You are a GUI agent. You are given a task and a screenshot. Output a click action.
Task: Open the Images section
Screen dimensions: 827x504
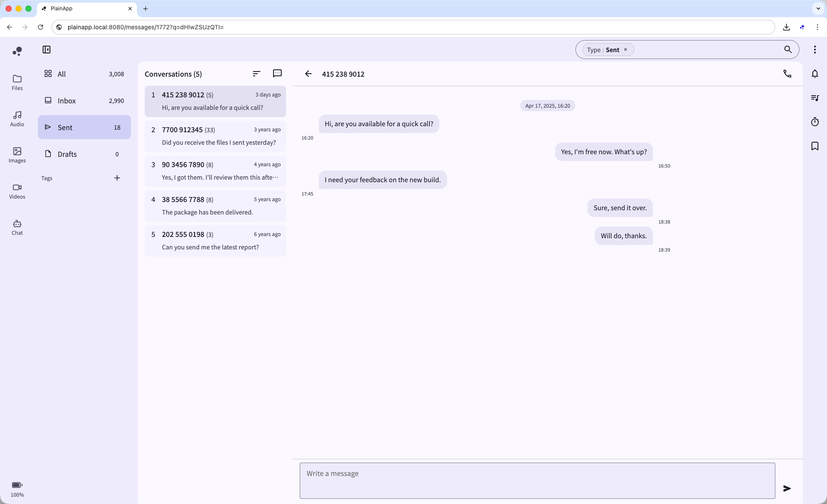[x=17, y=155]
